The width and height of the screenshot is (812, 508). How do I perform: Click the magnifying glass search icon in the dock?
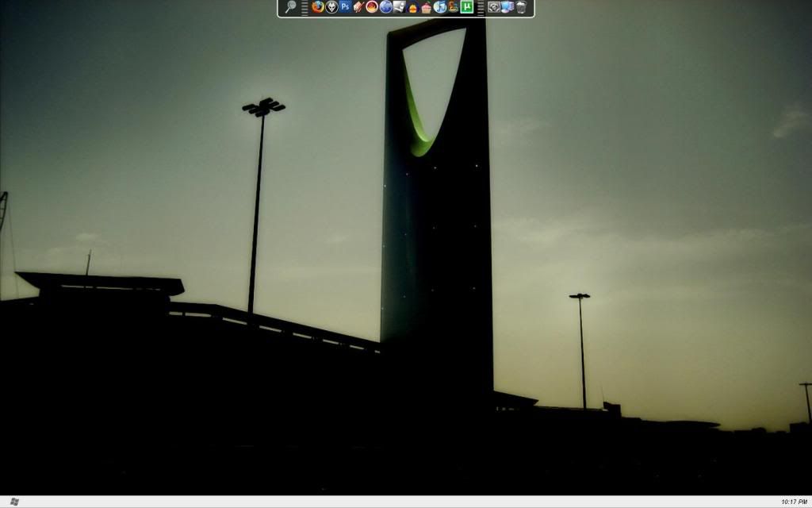[291, 7]
